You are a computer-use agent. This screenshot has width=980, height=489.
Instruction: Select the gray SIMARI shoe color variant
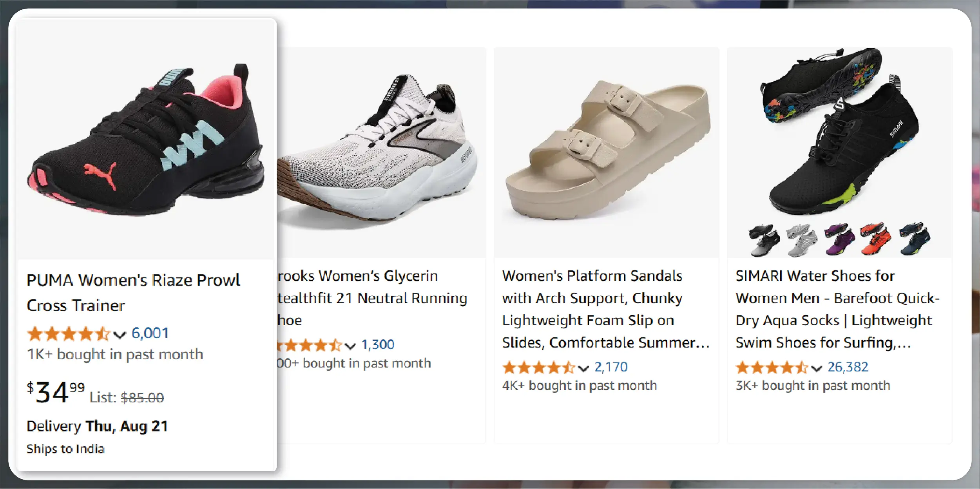pos(802,239)
